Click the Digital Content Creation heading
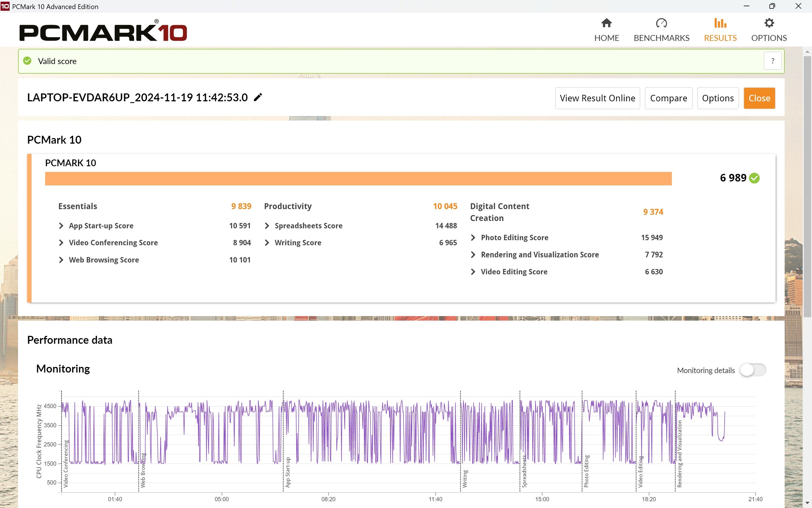The image size is (812, 508). (500, 212)
